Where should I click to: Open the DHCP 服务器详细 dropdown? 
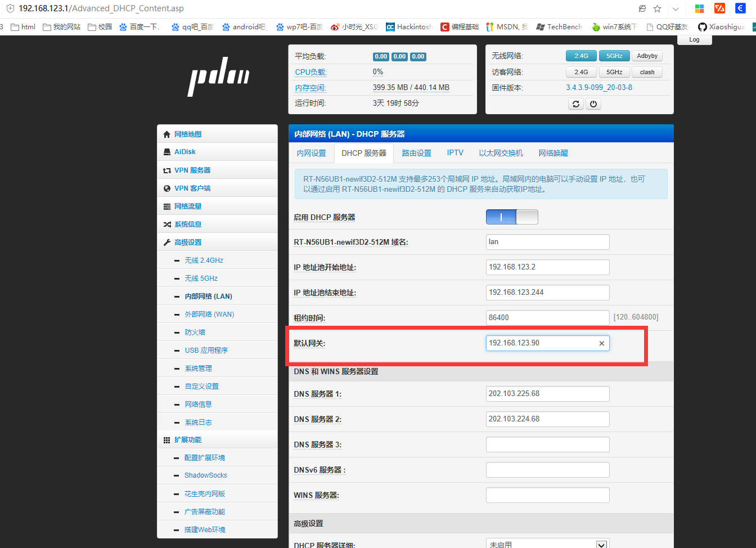[601, 544]
